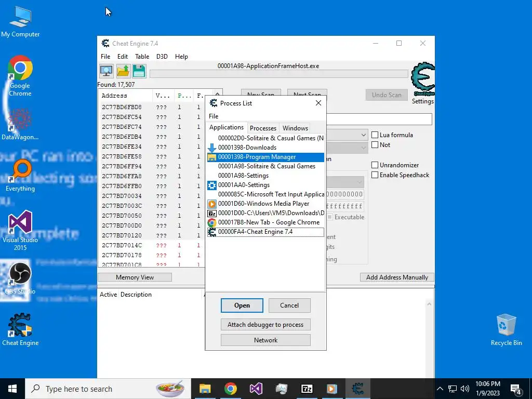Click the Network button
The width and height of the screenshot is (532, 399).
[265, 340]
